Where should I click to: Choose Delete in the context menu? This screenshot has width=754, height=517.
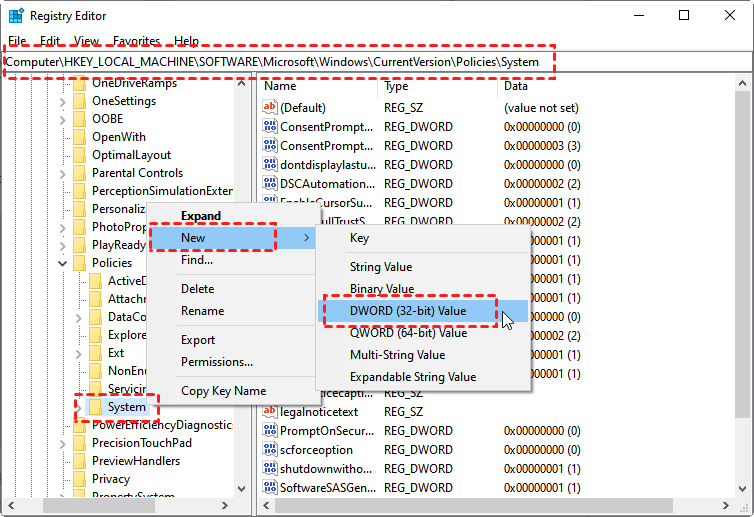coord(233,289)
